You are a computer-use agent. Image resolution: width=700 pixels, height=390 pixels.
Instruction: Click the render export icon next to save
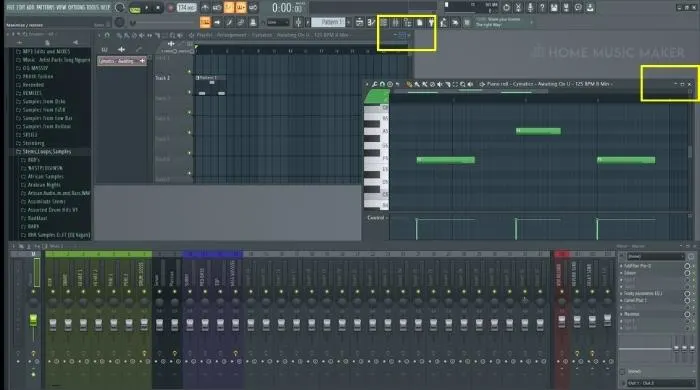point(566,8)
